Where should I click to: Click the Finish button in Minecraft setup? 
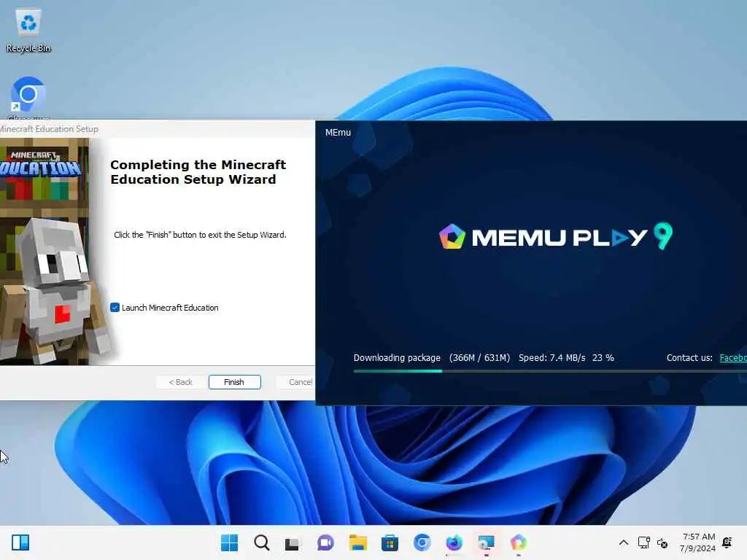[x=234, y=382]
